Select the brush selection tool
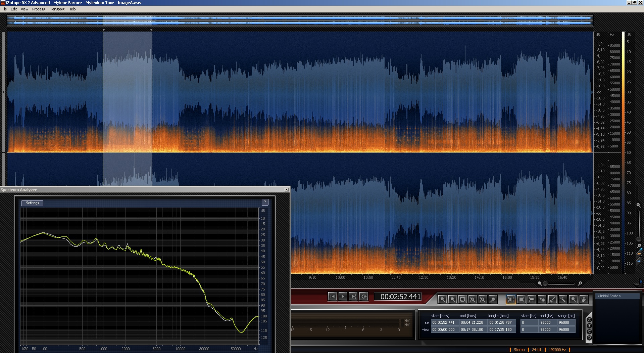Image resolution: width=644 pixels, height=353 pixels. click(552, 299)
